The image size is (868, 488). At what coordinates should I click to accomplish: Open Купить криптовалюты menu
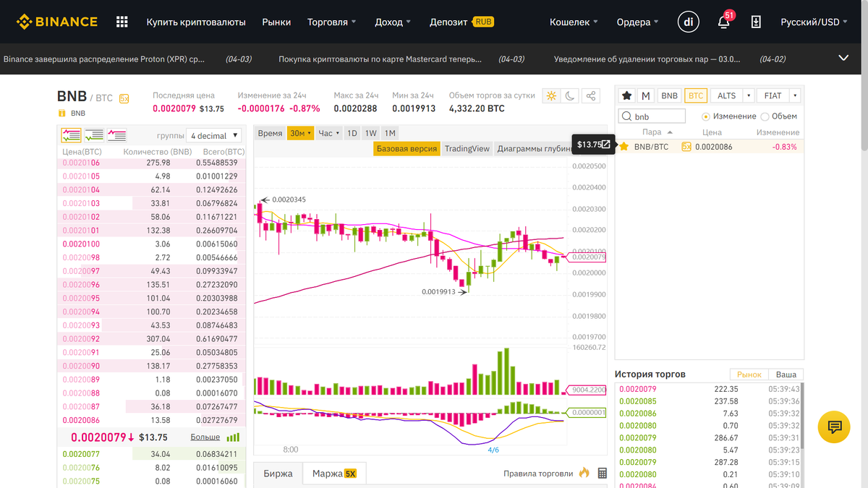click(x=196, y=22)
